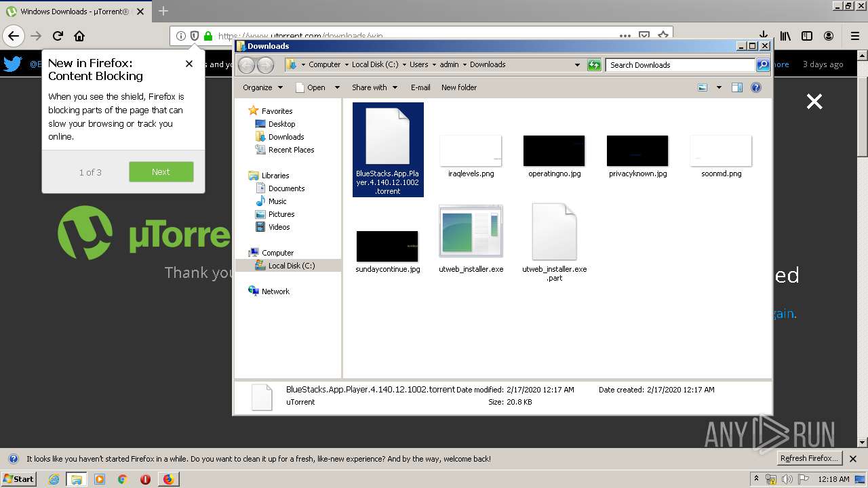The width and height of the screenshot is (868, 488).
Task: Dismiss the Firefox refresh notification
Action: pos(853,459)
